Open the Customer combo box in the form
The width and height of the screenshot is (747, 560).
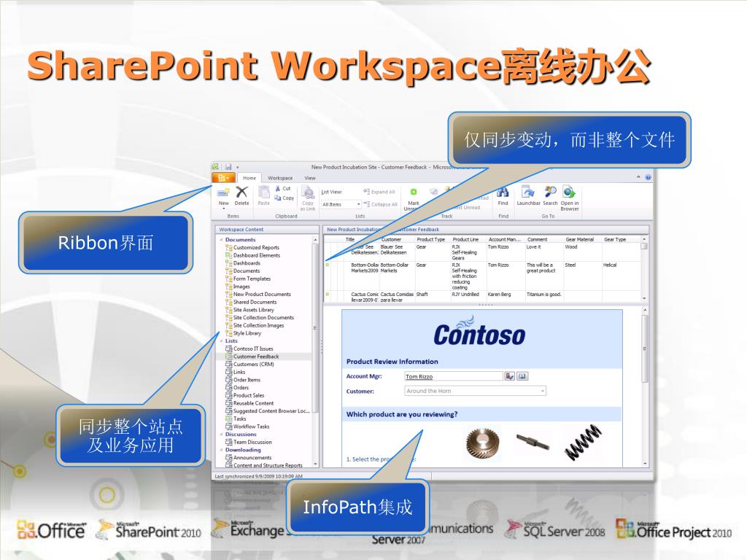(474, 391)
